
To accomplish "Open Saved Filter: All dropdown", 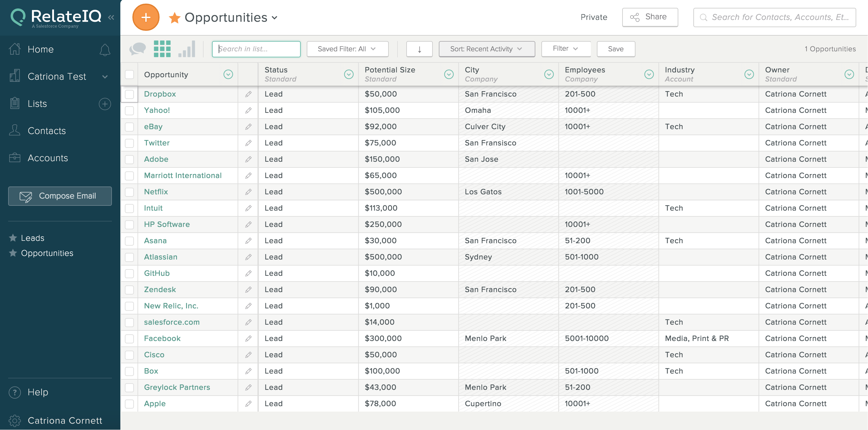I will [x=347, y=49].
